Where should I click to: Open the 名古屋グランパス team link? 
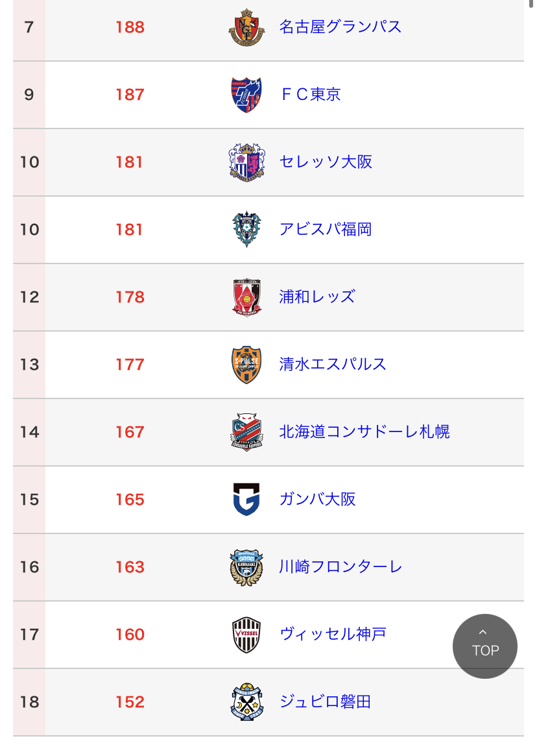tap(340, 27)
